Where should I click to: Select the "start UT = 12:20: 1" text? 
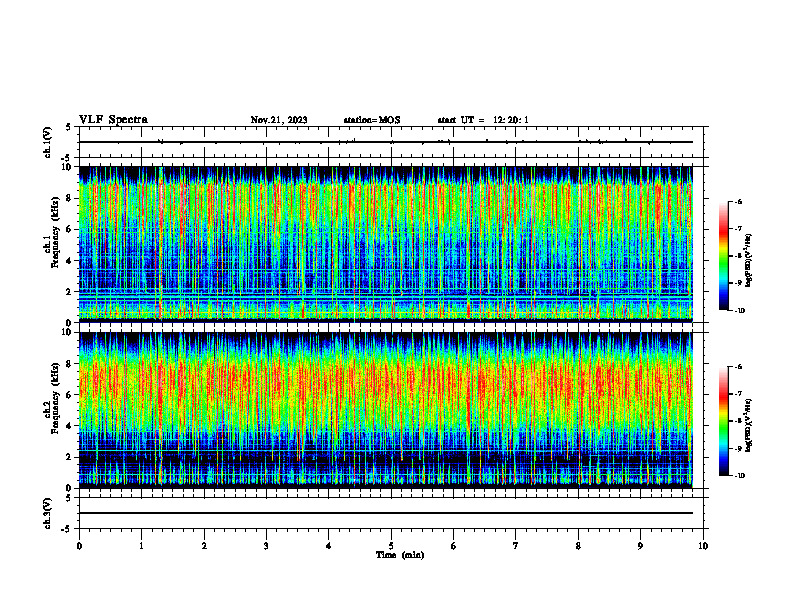483,120
